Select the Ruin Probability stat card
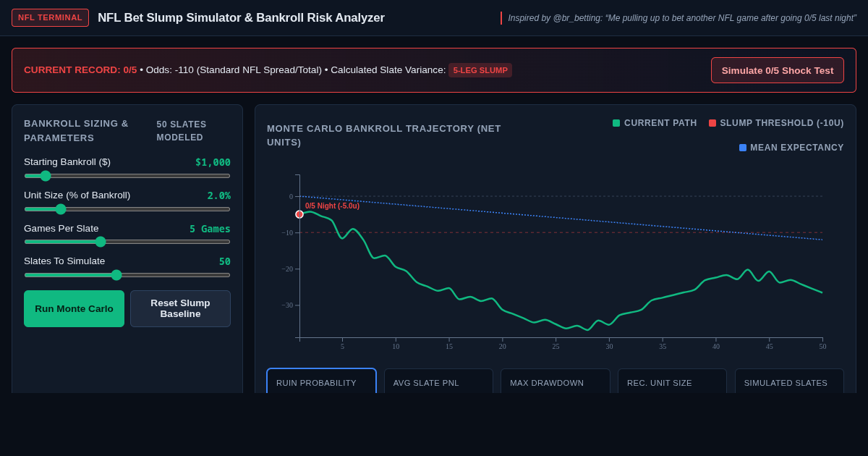The width and height of the screenshot is (868, 456). pyautogui.click(x=322, y=381)
